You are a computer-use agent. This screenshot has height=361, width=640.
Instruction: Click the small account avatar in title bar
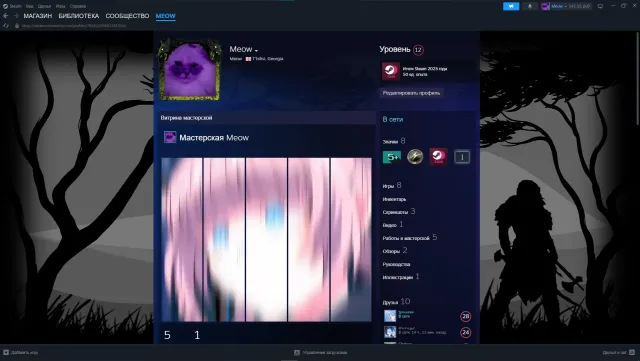click(545, 6)
